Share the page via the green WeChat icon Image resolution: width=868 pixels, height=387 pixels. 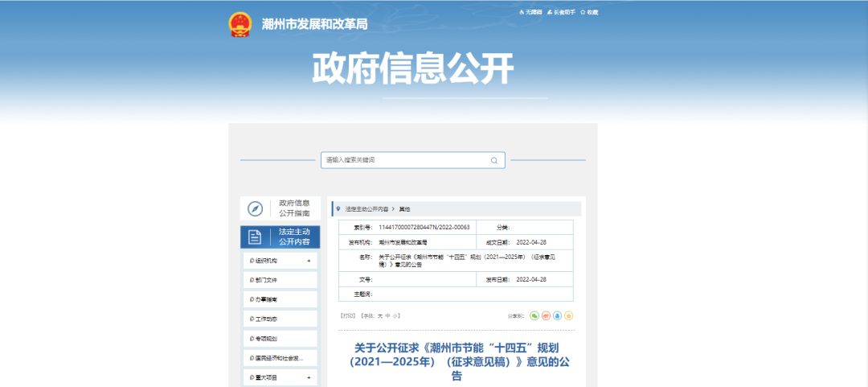[x=534, y=315]
